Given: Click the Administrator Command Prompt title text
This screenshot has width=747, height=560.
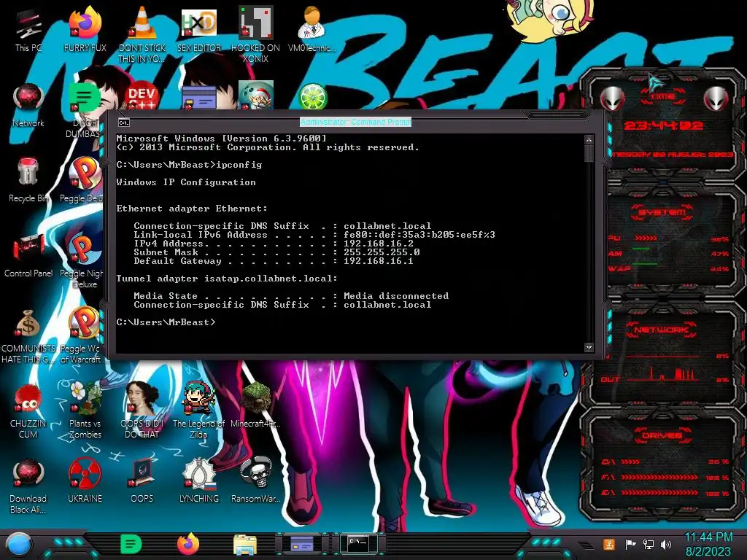Looking at the screenshot, I should (355, 122).
